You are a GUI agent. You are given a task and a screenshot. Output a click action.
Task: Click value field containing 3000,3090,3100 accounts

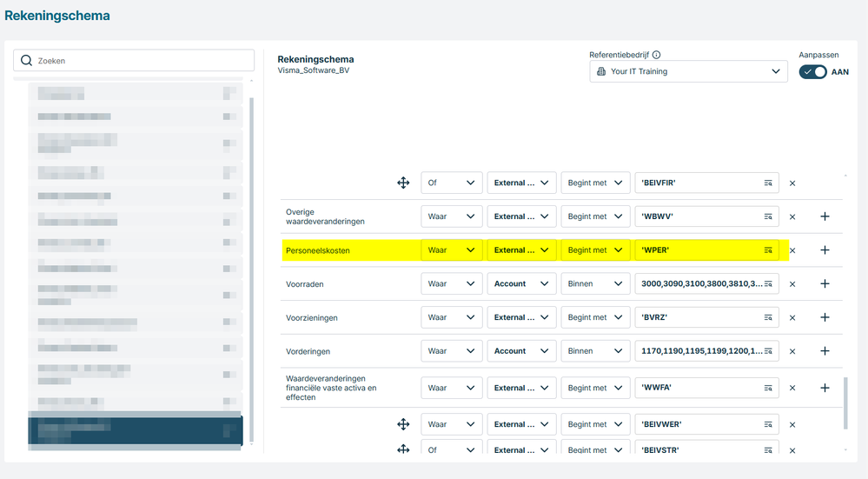tap(706, 283)
